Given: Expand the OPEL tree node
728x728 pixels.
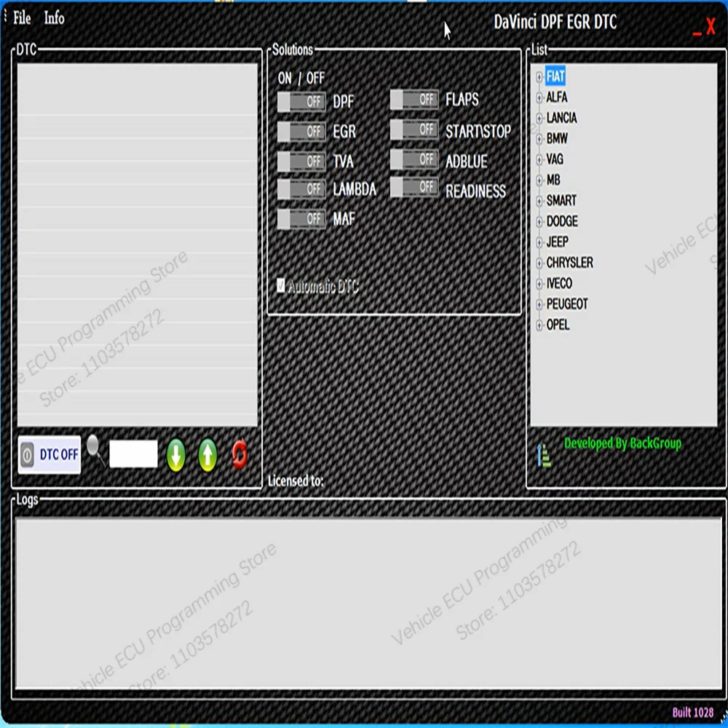Looking at the screenshot, I should [x=539, y=325].
